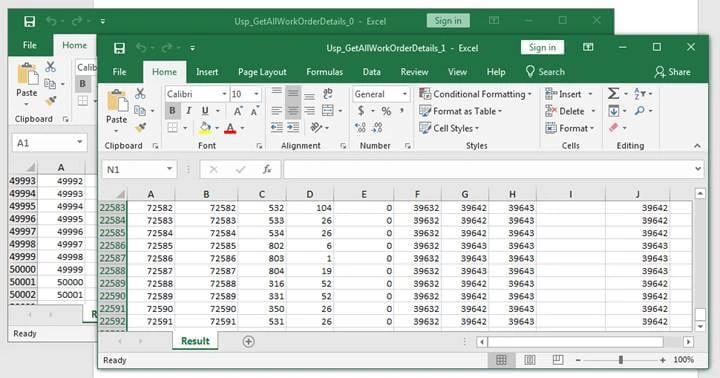Switch to the Page Layout tab
Image resolution: width=720 pixels, height=378 pixels.
pyautogui.click(x=262, y=72)
